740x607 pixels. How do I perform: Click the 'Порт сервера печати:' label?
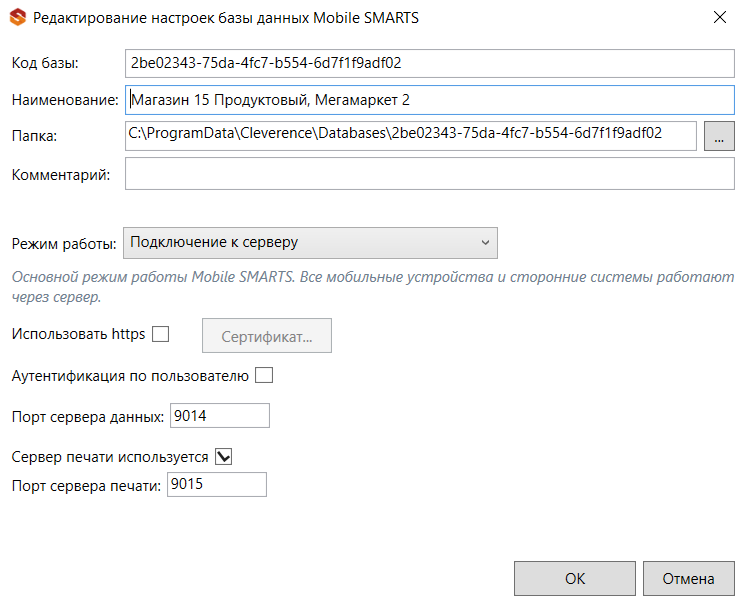click(86, 486)
